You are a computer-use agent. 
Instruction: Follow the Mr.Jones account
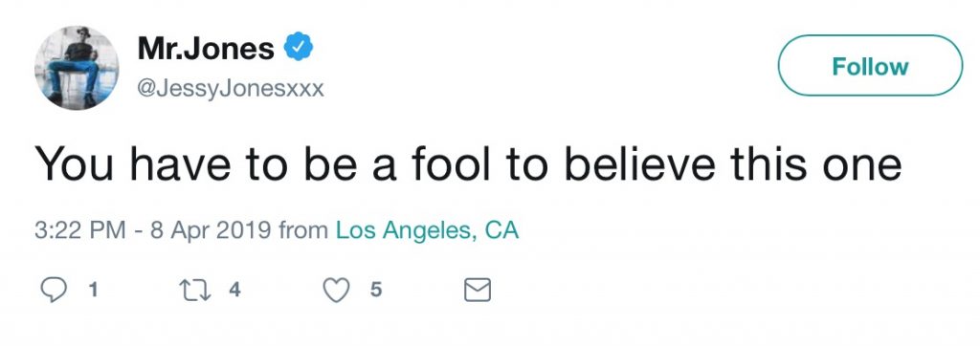coord(870,66)
